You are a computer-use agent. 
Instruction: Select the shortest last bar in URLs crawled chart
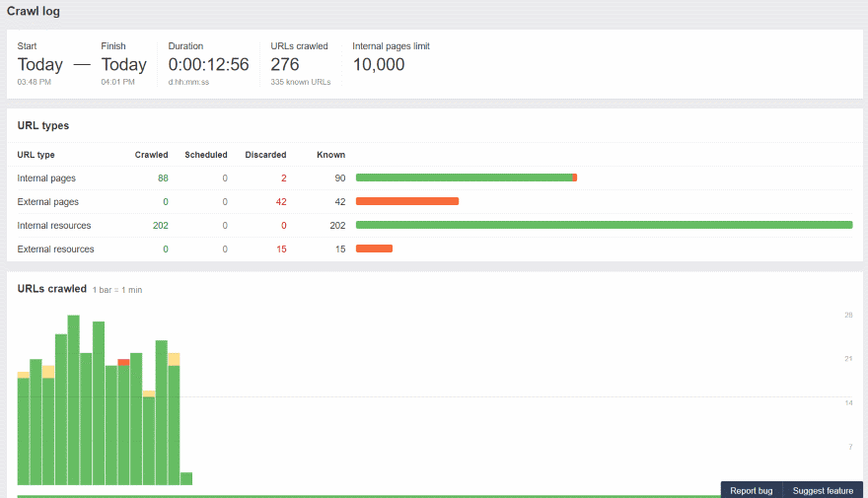(x=186, y=478)
